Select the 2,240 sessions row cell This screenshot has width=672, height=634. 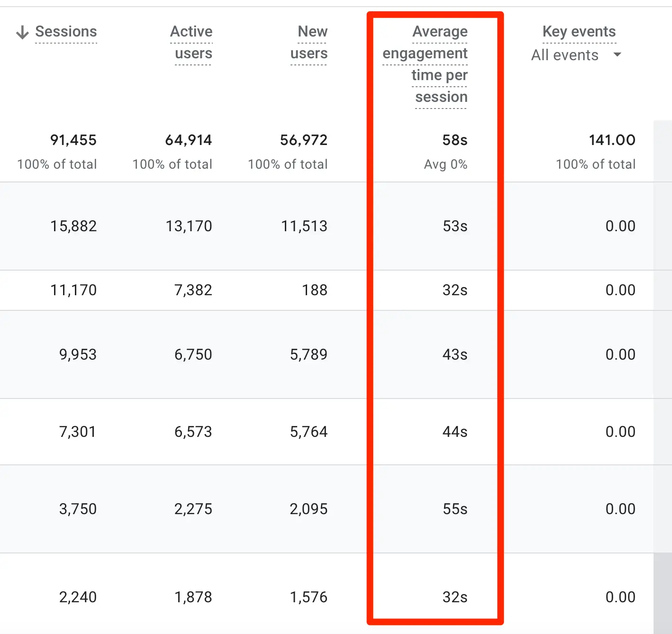[x=78, y=597]
